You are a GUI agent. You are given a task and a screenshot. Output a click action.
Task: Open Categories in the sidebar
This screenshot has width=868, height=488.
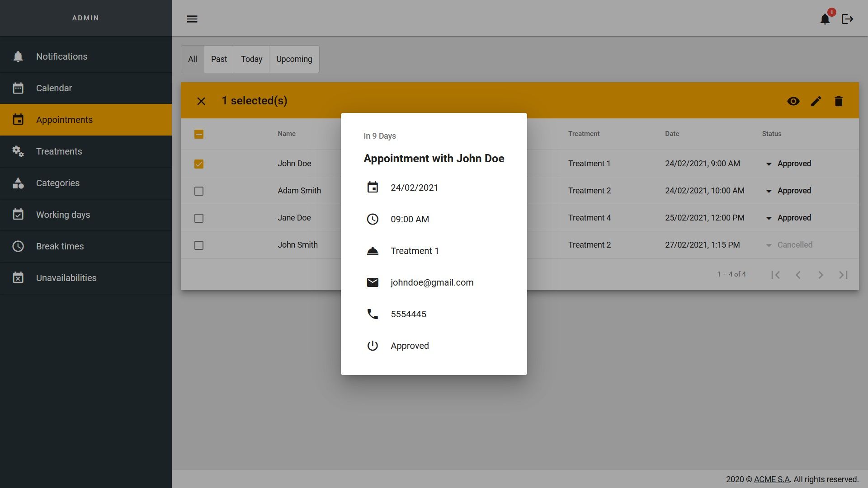click(86, 183)
